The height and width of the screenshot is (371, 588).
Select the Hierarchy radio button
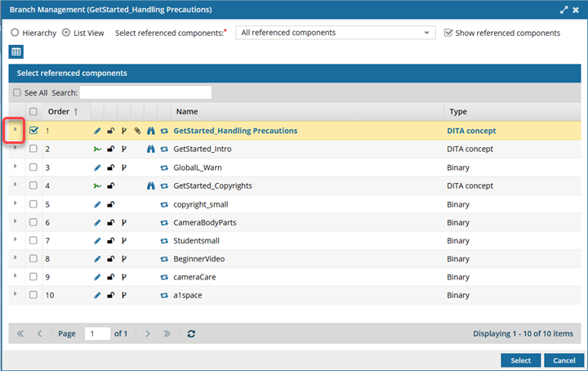pos(16,34)
